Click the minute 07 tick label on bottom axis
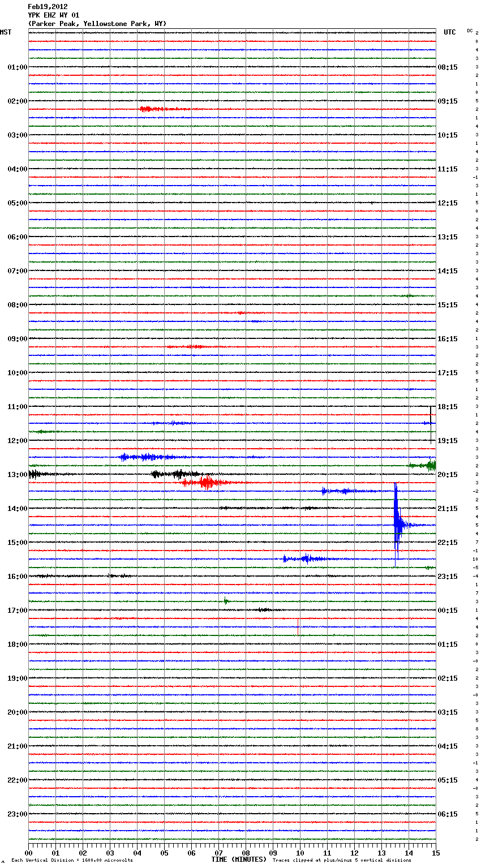This screenshot has width=481, height=868. point(218,853)
